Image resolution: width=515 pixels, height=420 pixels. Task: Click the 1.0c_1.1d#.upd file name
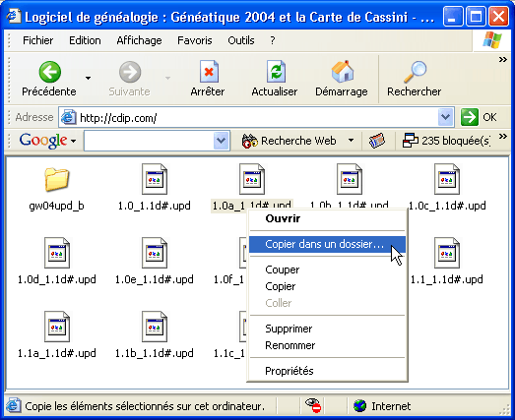447,206
